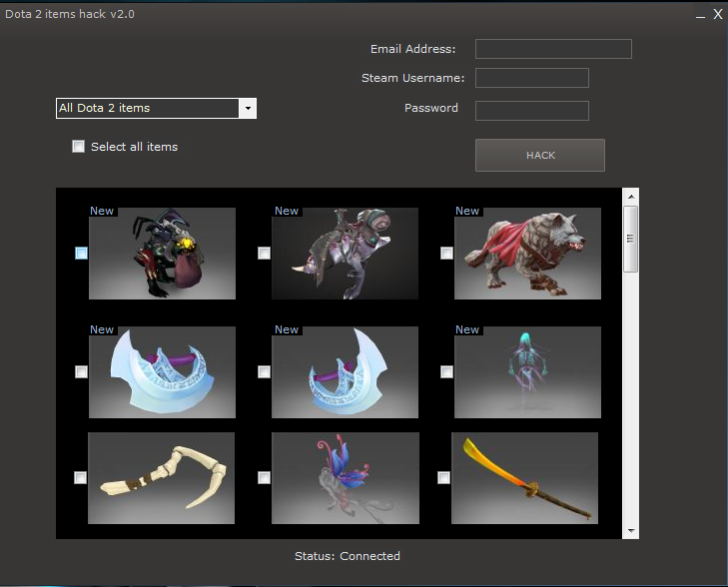Select the spider creature item thumbnail
This screenshot has width=728, height=587.
162,254
